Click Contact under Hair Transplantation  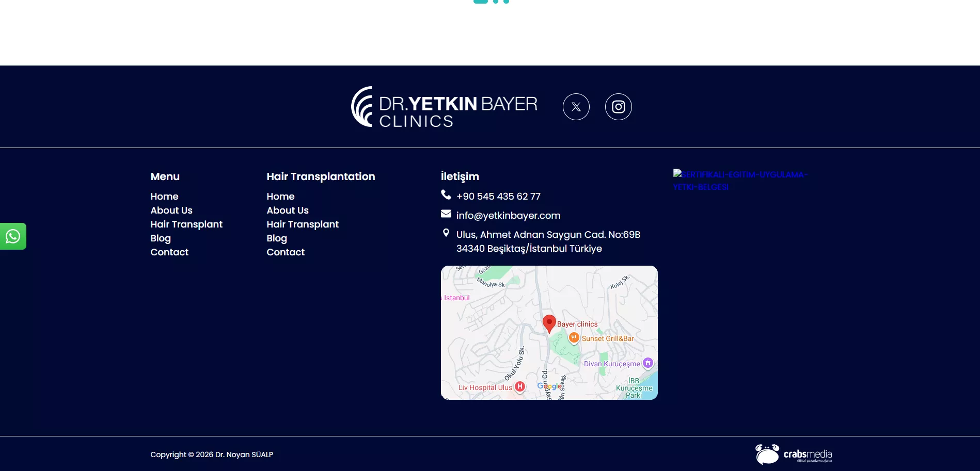click(286, 252)
